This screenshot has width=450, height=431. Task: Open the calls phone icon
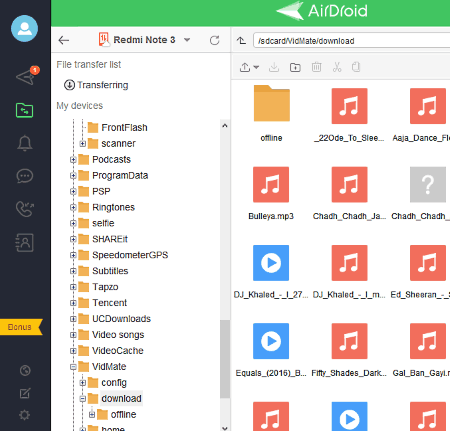pos(25,209)
